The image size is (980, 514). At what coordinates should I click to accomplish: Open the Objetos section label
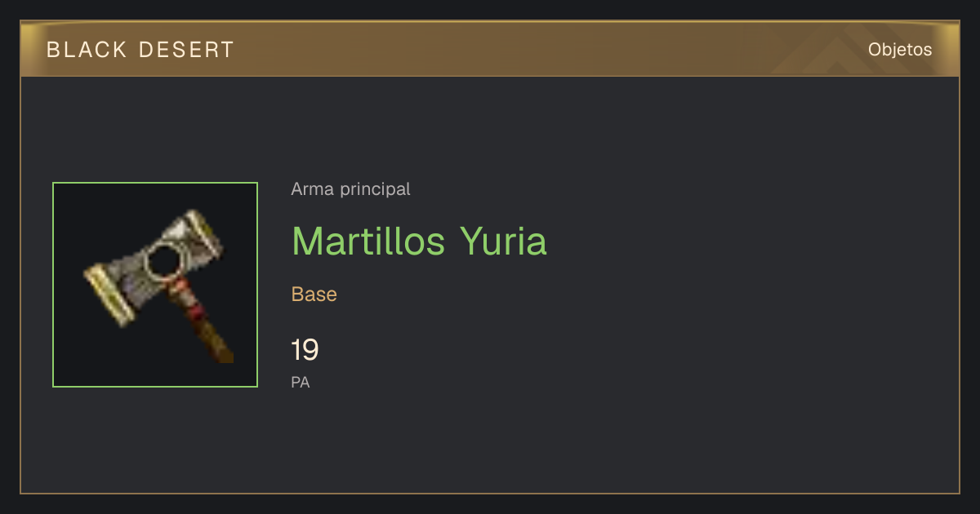900,49
